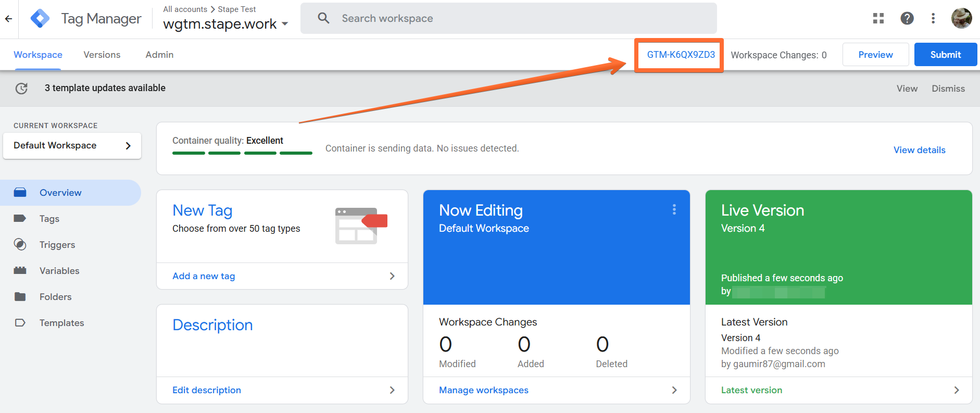This screenshot has width=980, height=413.
Task: Select Triggers in the sidebar
Action: tap(70, 245)
